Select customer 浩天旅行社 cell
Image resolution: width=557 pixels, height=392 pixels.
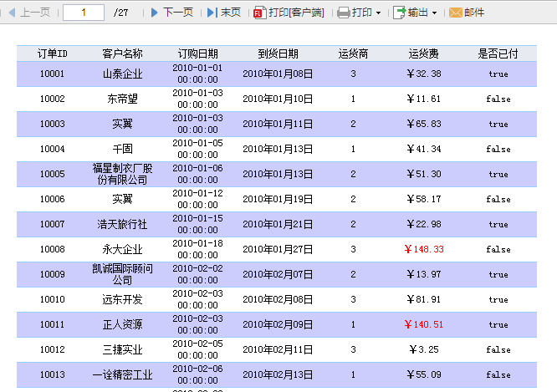pyautogui.click(x=122, y=224)
